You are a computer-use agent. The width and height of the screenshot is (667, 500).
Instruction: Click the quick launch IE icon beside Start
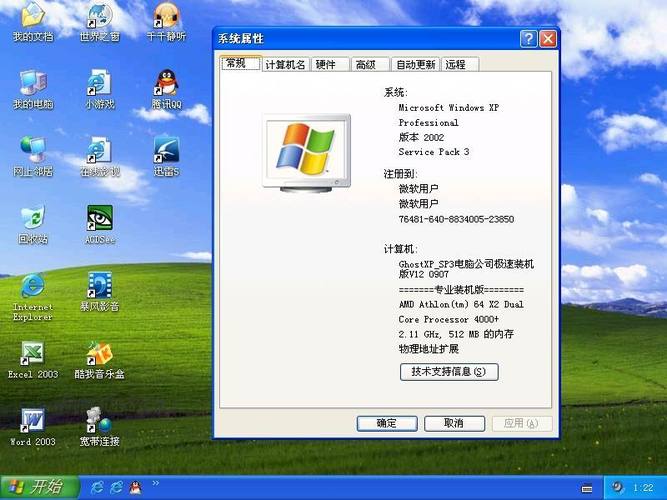tap(97, 487)
